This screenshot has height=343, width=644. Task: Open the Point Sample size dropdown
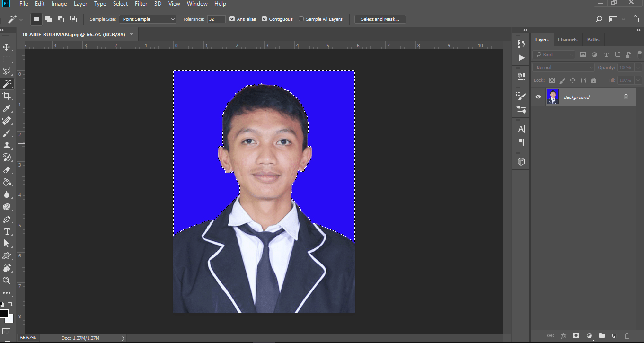[148, 19]
